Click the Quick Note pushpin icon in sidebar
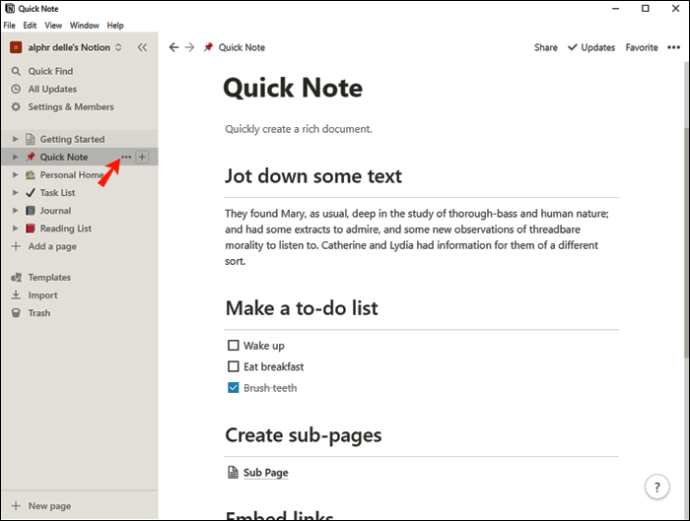This screenshot has width=690, height=521. coord(30,157)
